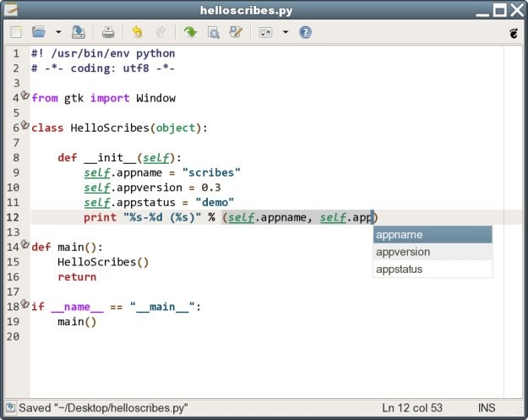Image resolution: width=528 pixels, height=420 pixels.
Task: Click 'self.appversion' on line 10
Action: [x=133, y=188]
